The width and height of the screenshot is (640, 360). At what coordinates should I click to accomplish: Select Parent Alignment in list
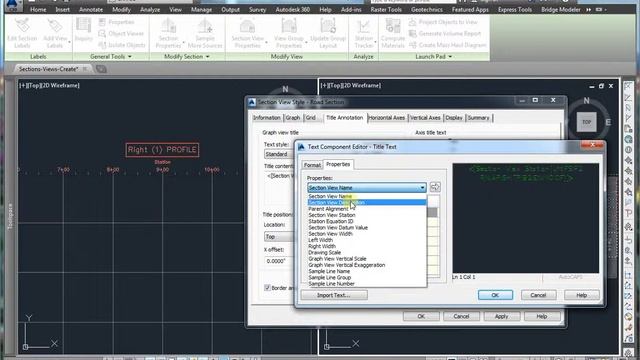[x=367, y=209]
